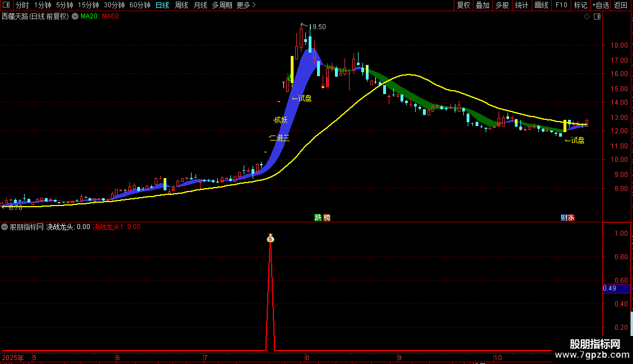633x364 pixels.
Task: Click the 决战龙头: 0.00 indicator value
Action: click(x=68, y=227)
